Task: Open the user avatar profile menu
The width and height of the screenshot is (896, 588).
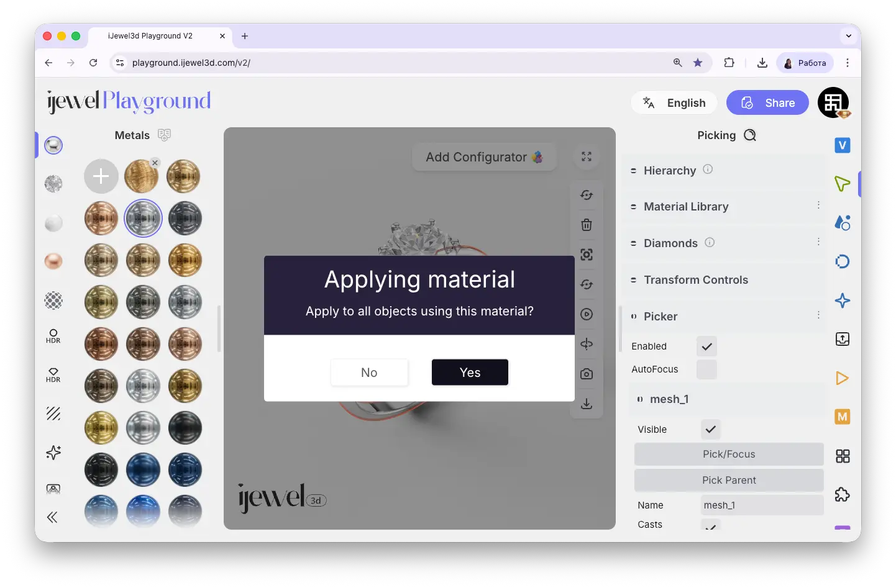Action: [833, 102]
